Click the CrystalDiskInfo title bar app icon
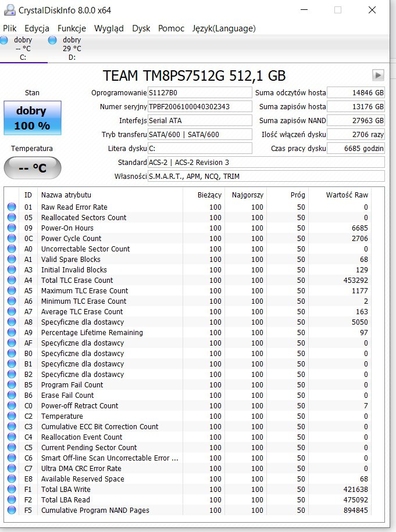Viewport: 396px width, 532px height. (9, 10)
